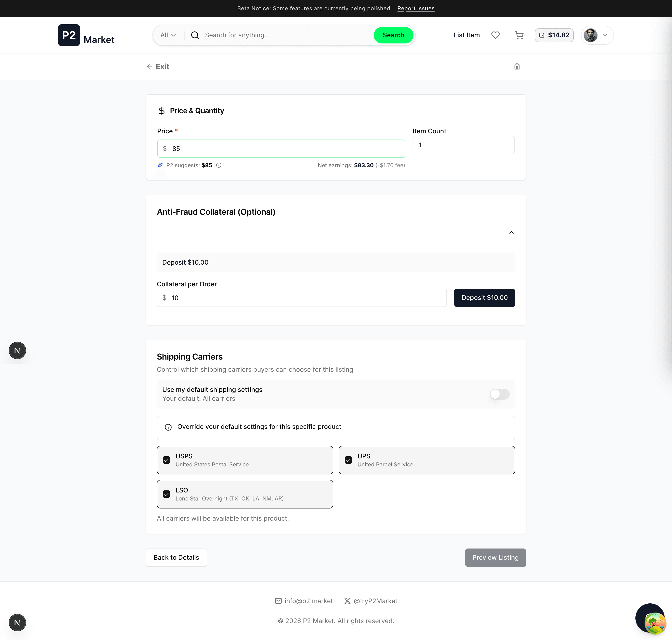This screenshot has width=672, height=640.
Task: Click the N dev tools badge at bottom left
Action: pyautogui.click(x=17, y=623)
